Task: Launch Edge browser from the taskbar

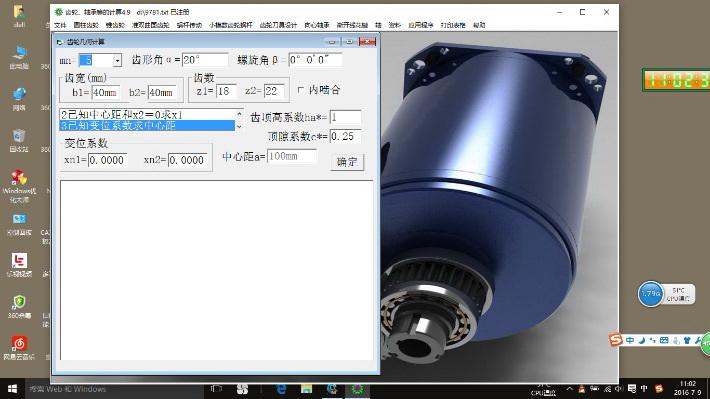Action: click(282, 389)
